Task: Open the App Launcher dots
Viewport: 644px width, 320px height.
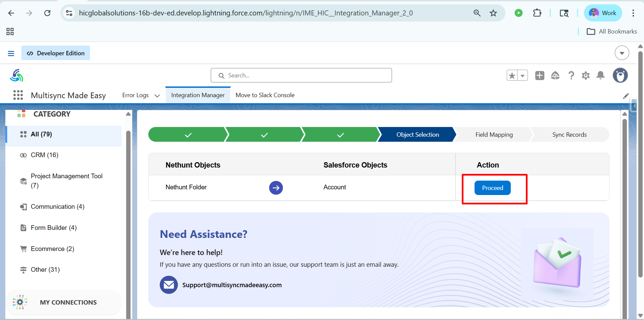Action: 18,95
